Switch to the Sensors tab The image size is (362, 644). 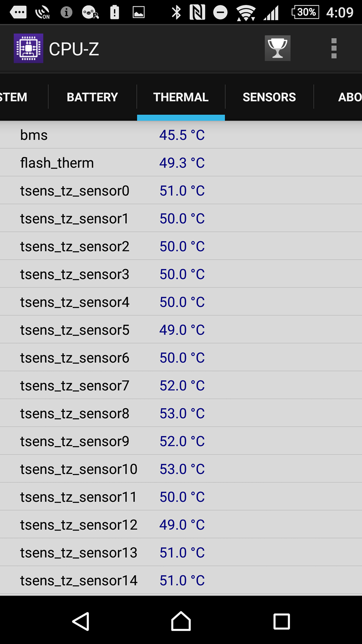(x=269, y=97)
